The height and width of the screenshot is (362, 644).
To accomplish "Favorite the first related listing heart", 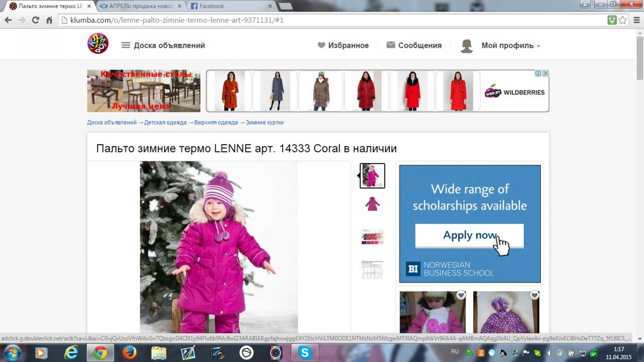I will [461, 295].
